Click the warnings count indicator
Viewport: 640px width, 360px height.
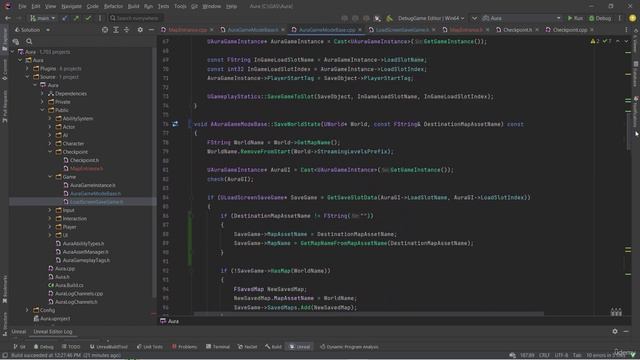click(595, 41)
